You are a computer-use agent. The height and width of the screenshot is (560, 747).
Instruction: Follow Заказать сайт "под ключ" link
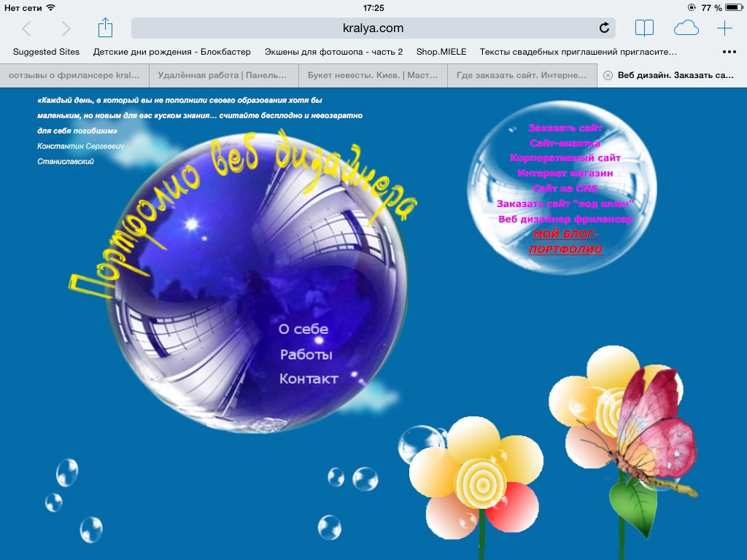coord(565,204)
